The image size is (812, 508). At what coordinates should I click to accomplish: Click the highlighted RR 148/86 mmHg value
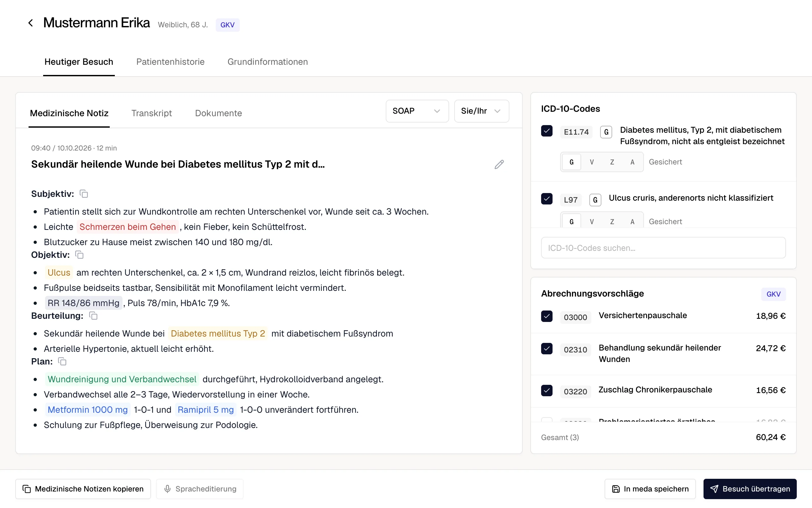[83, 303]
